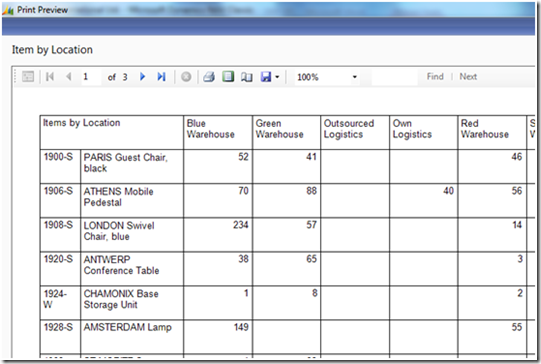Open the export format dropdown arrow

[277, 77]
